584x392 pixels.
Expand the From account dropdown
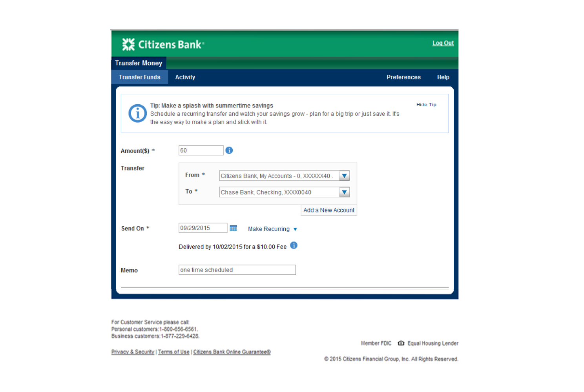point(344,176)
